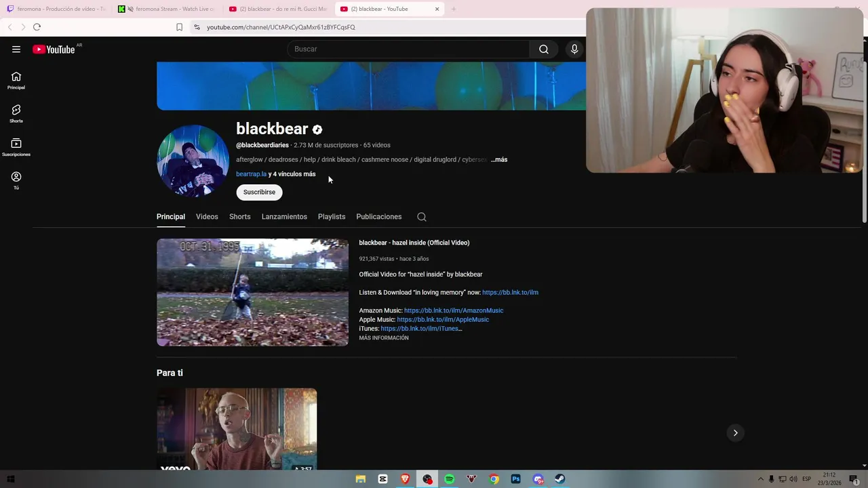Open the Tú sidebar item
Viewport: 868px width, 488px height.
[x=16, y=180]
